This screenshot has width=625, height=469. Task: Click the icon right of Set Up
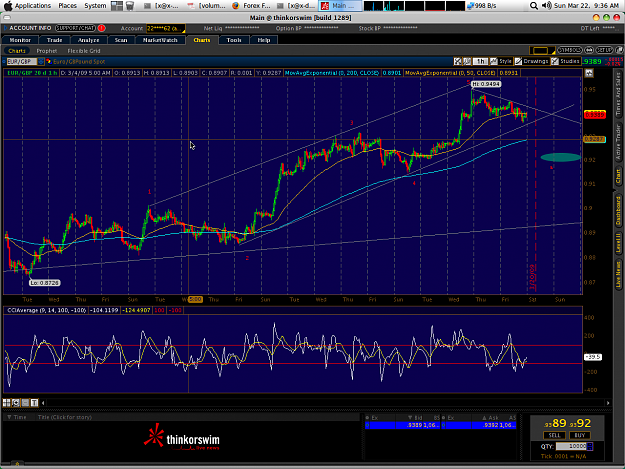click(x=619, y=50)
